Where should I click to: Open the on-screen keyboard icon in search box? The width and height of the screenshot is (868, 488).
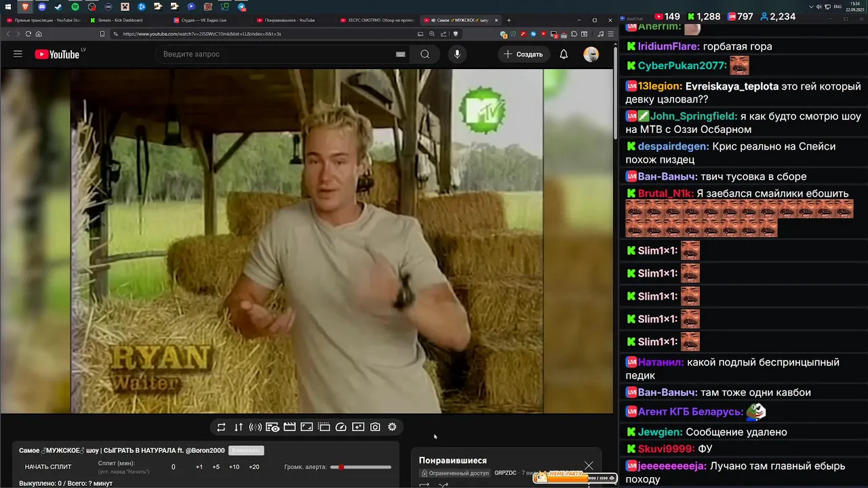pos(400,54)
